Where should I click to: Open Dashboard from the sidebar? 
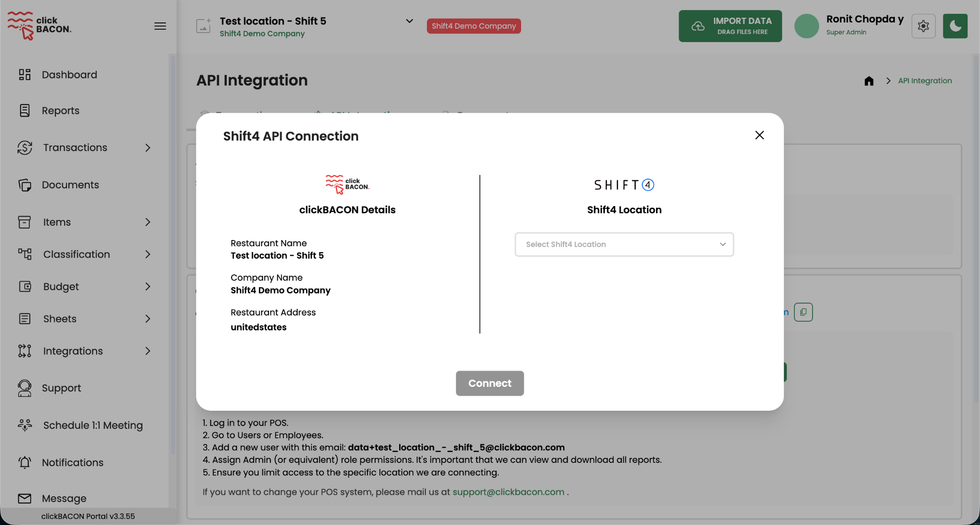[x=69, y=75]
